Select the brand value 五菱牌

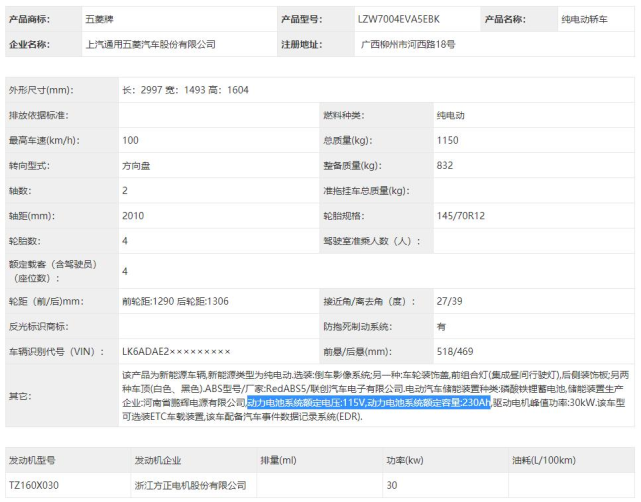tap(99, 19)
